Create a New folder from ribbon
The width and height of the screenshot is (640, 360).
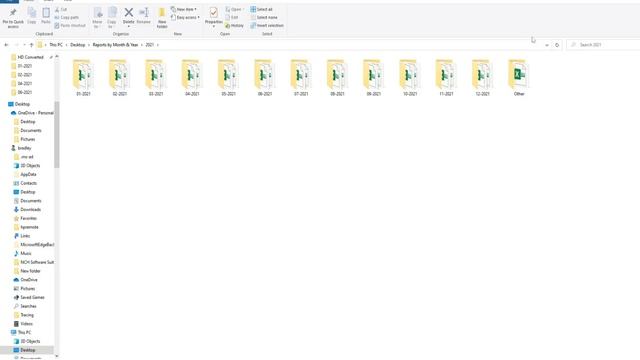pos(162,18)
